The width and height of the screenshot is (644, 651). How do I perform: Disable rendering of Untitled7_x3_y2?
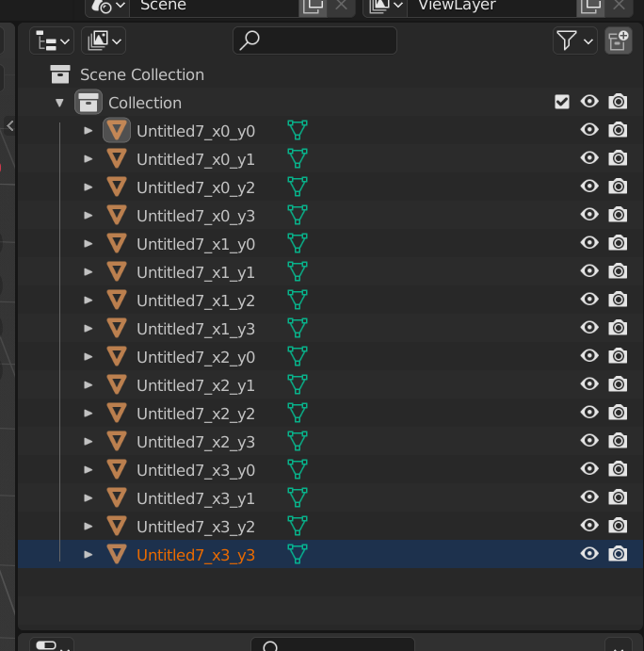point(618,525)
